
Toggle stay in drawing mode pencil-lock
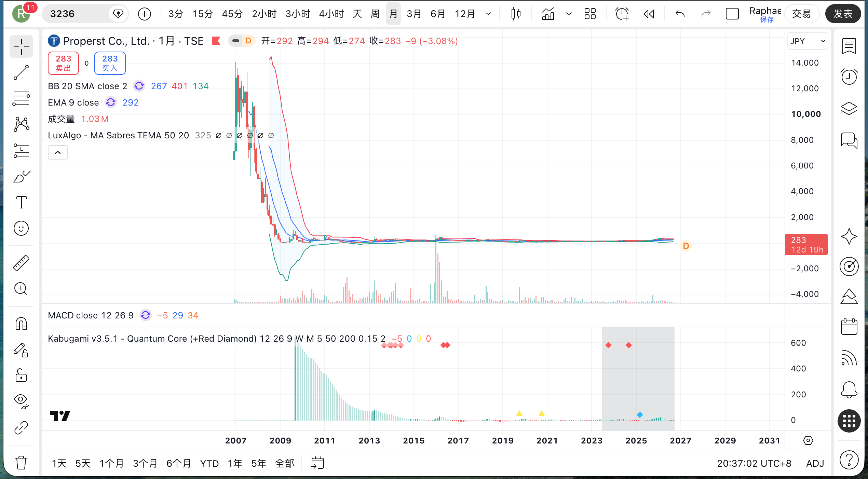[21, 350]
